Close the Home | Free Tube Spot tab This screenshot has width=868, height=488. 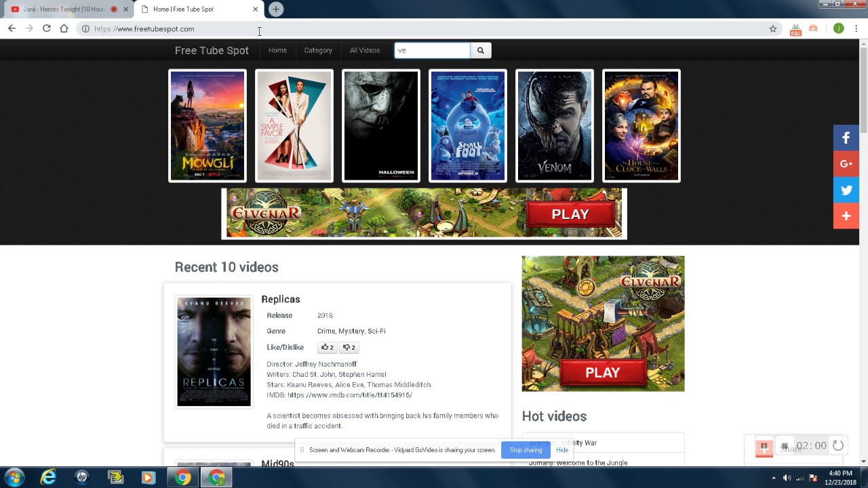tap(255, 9)
